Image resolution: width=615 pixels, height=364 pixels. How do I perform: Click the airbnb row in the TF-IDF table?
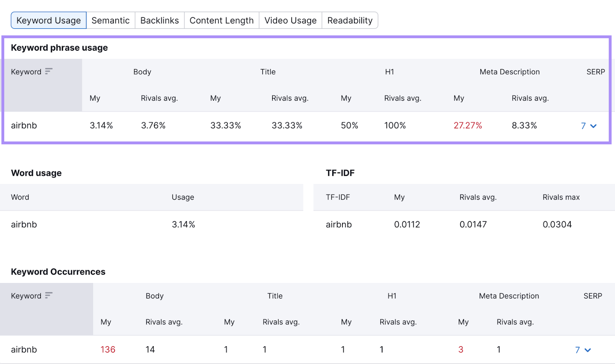coord(338,224)
